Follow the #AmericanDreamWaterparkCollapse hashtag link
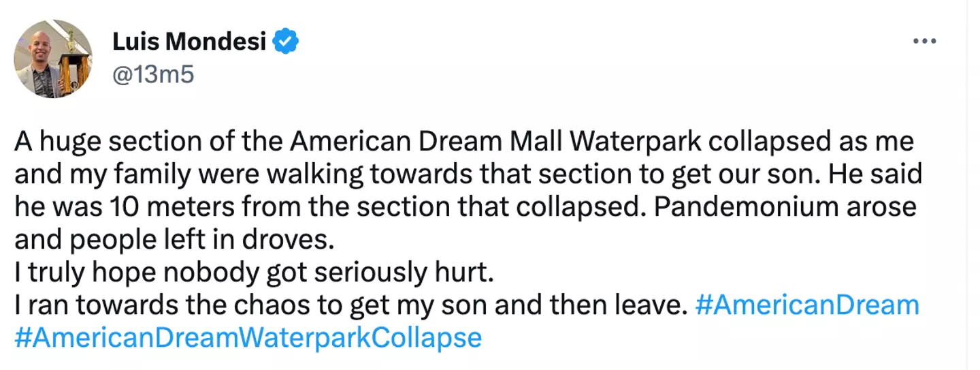Image resolution: width=980 pixels, height=370 pixels. click(248, 337)
